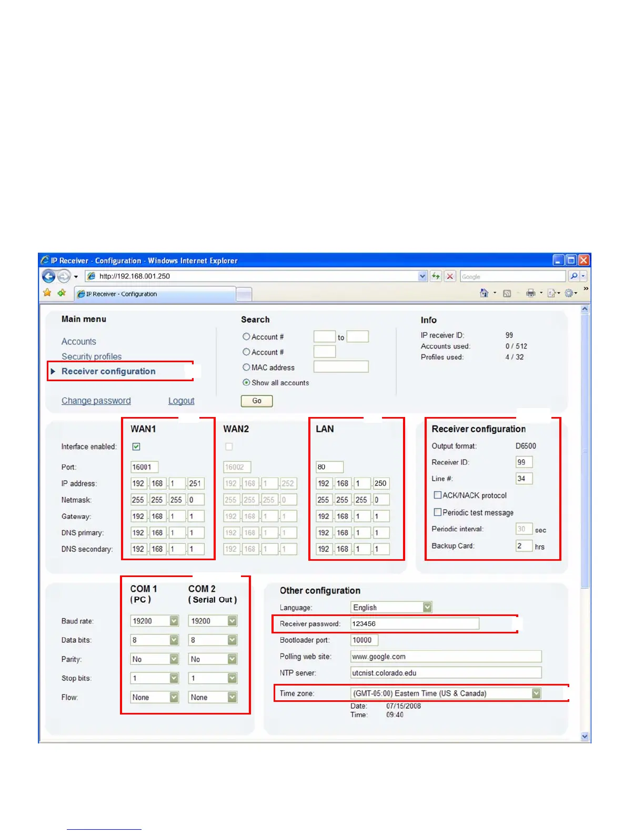Open recent pages dropdown arrow
This screenshot has height=834, width=644.
click(x=76, y=276)
